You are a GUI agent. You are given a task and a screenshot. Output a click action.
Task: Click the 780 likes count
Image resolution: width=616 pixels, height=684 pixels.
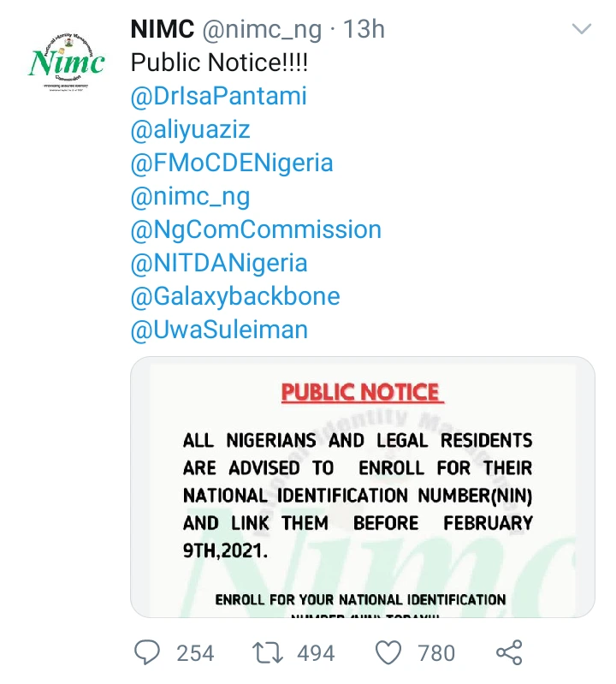coord(436,654)
